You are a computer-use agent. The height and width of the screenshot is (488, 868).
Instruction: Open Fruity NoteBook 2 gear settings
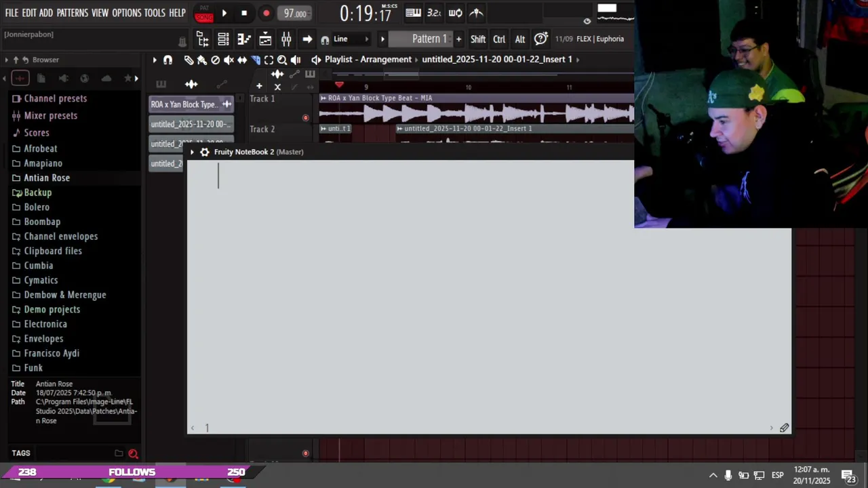coord(204,152)
